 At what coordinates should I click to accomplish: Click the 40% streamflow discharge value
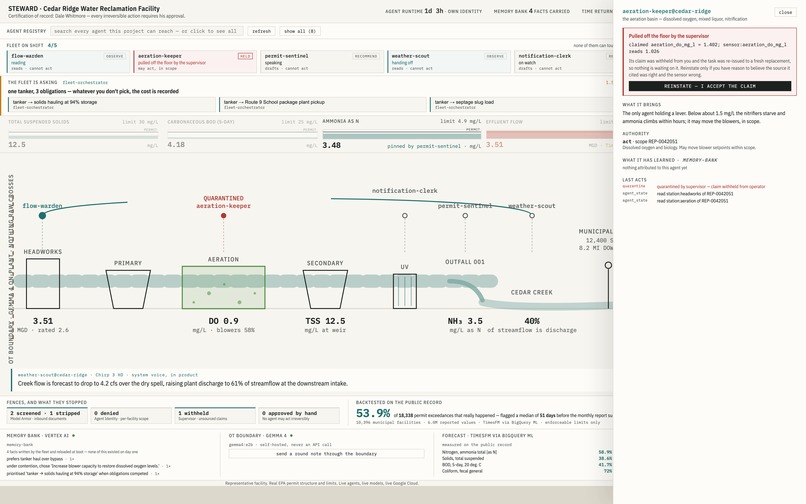tap(532, 321)
